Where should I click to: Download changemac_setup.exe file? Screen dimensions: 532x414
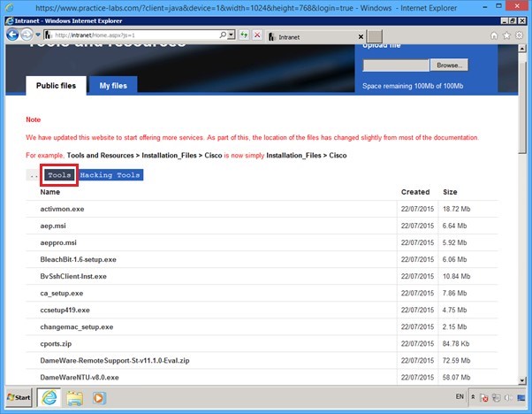tap(77, 326)
